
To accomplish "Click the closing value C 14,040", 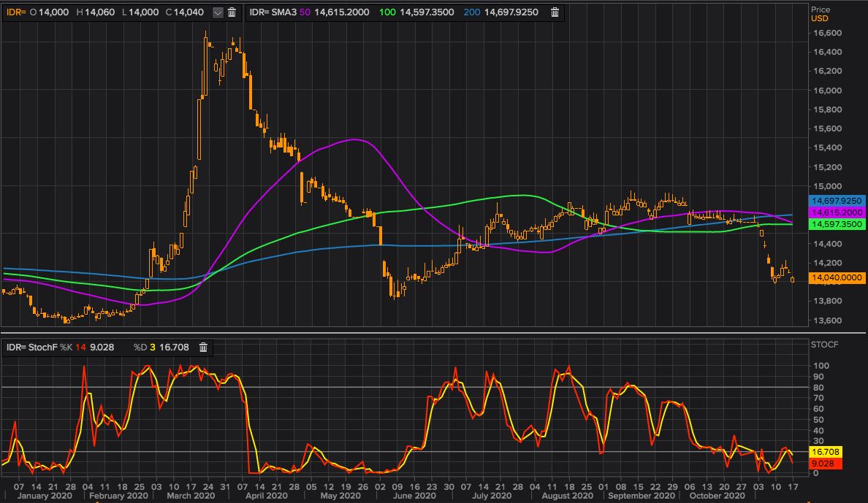I will click(x=185, y=12).
